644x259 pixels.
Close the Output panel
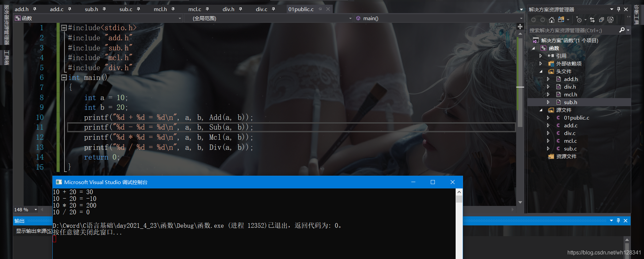[x=626, y=220]
